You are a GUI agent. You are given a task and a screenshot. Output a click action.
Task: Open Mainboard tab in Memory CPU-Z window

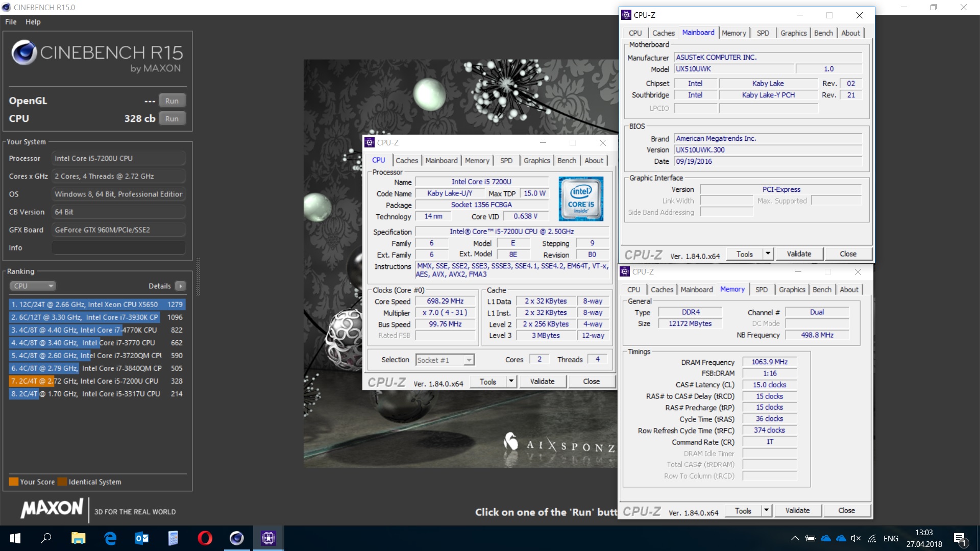[697, 290]
